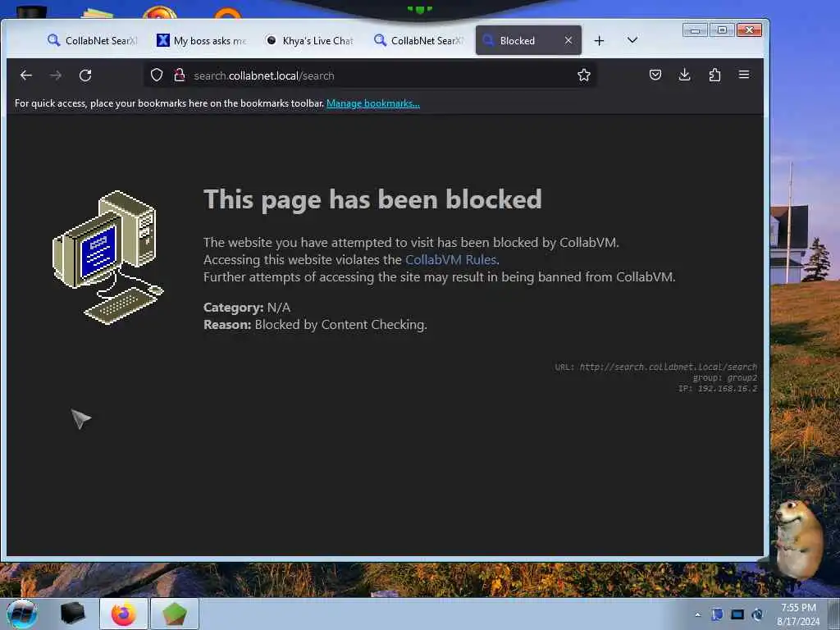Click the retro computer illustration
Screen dimensions: 840x630
click(x=107, y=258)
